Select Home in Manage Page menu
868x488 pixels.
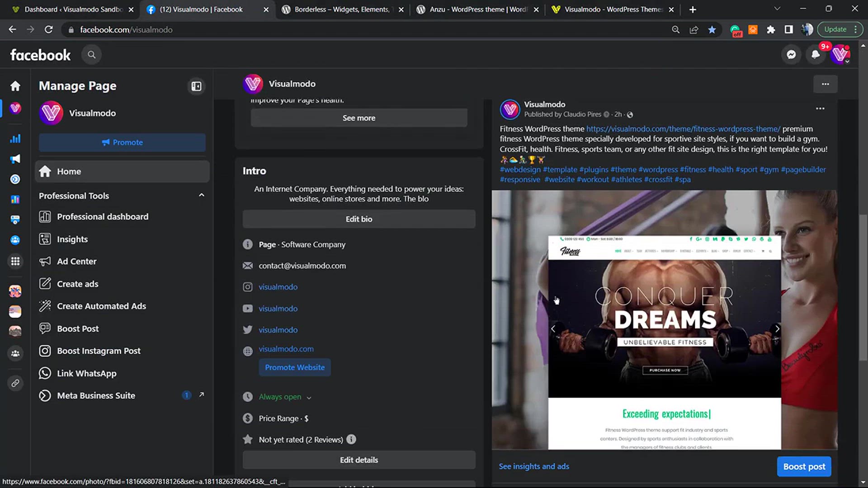(x=122, y=171)
